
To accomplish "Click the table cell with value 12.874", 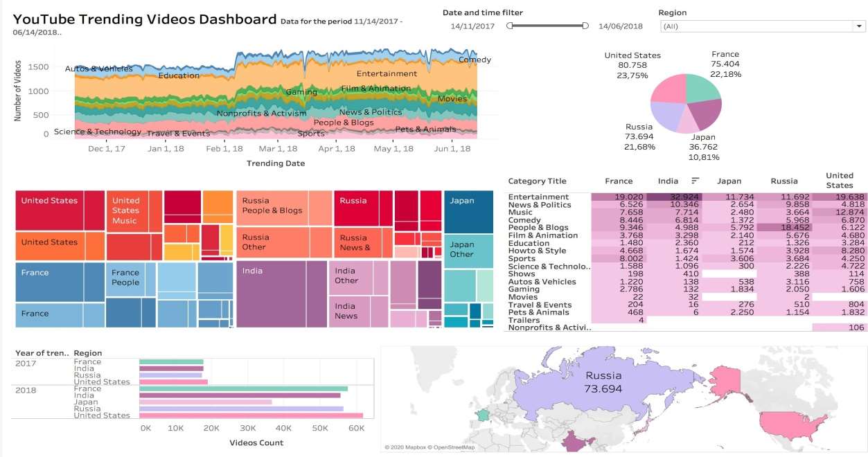I will click(839, 212).
